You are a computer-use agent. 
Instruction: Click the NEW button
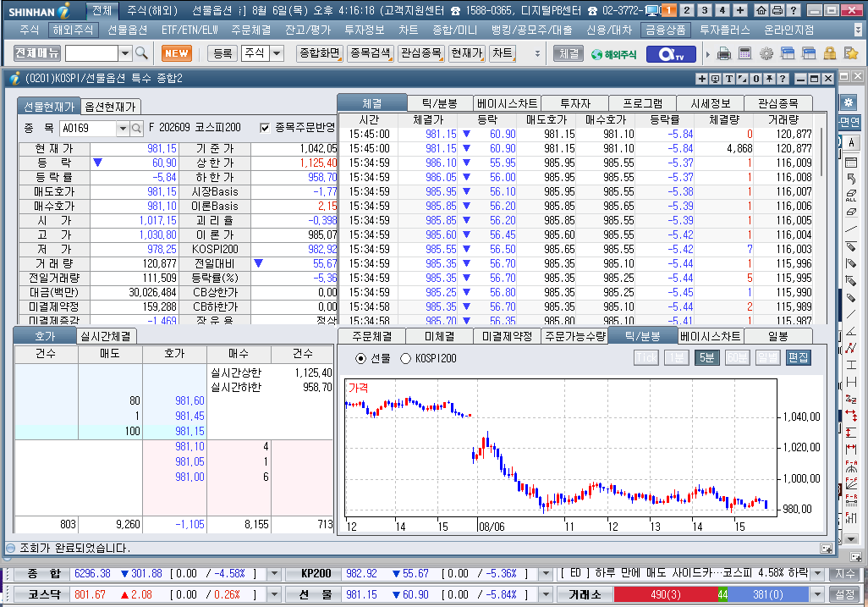177,53
